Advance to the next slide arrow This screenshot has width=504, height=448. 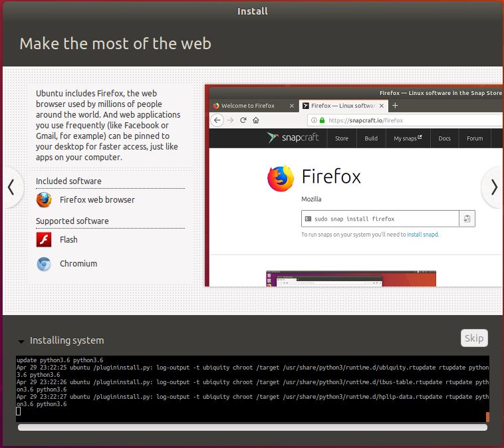[x=494, y=187]
